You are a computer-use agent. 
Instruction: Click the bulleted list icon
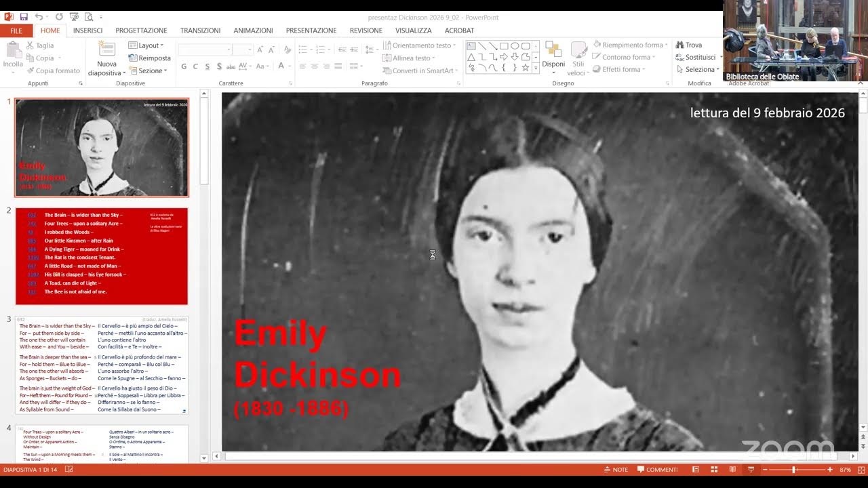coord(302,49)
